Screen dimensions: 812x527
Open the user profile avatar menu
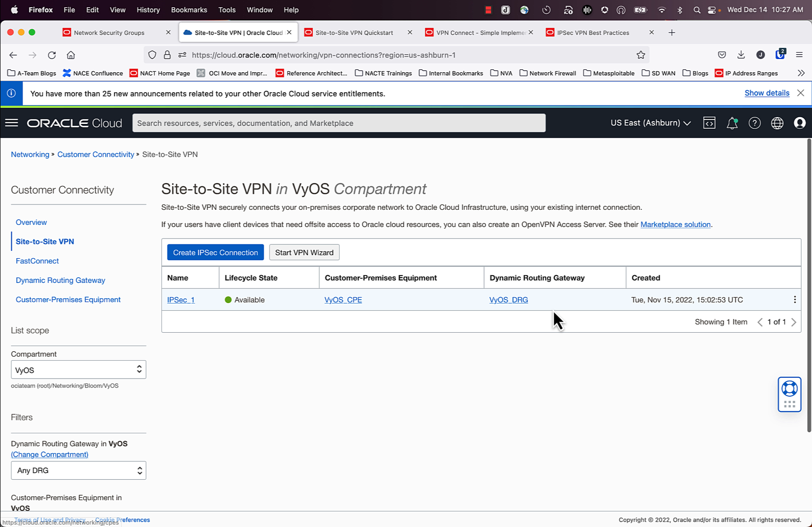click(x=799, y=123)
